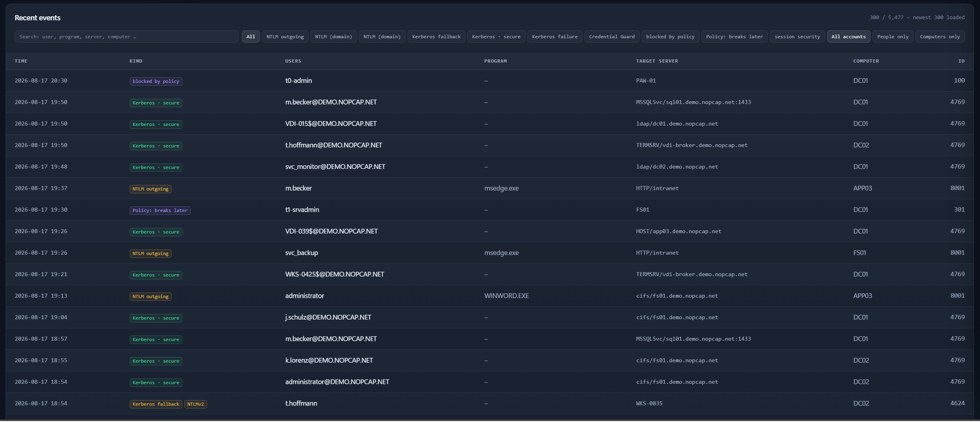
Task: Click the timestamp 2026-08-17 19:21
Action: 41,274
